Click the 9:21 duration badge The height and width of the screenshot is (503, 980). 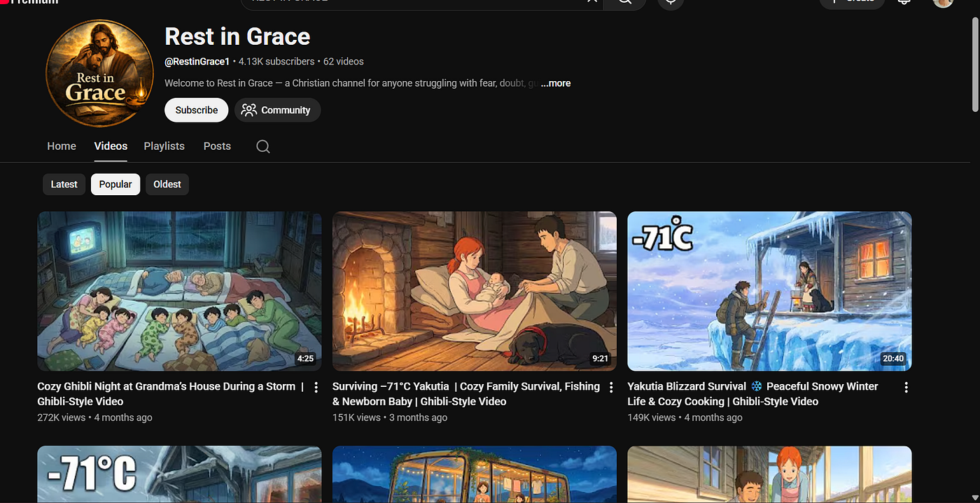601,359
